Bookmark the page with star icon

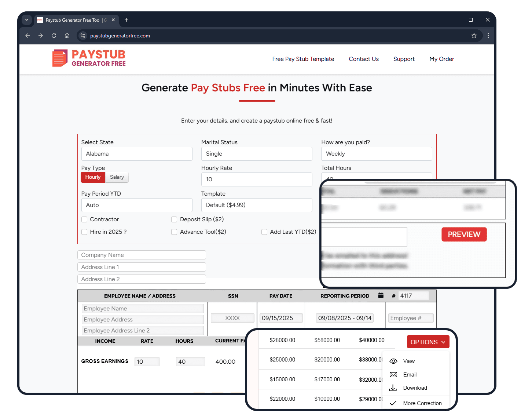pyautogui.click(x=474, y=36)
